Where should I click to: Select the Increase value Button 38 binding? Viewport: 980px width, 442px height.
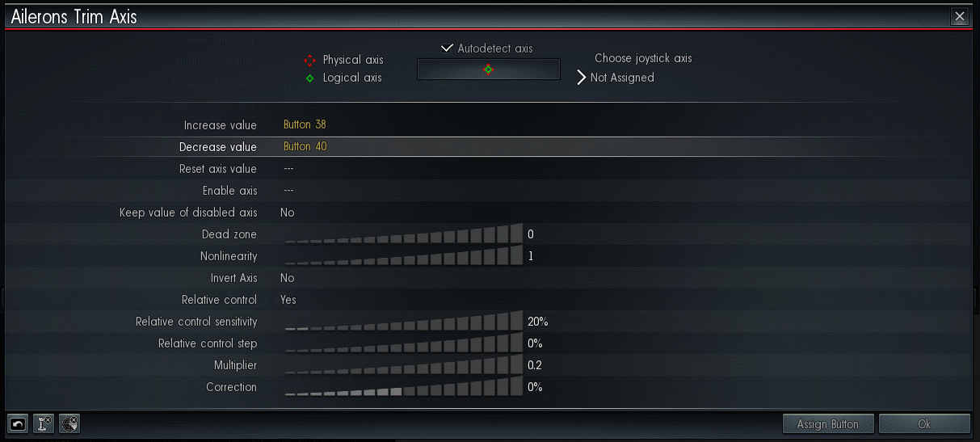coord(305,125)
